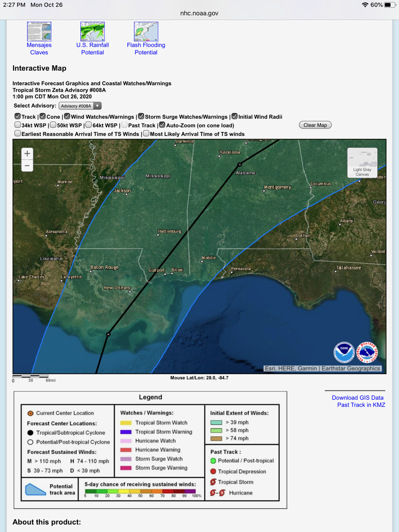Enable the 34kt WSP checkbox
The height and width of the screenshot is (532, 399).
pyautogui.click(x=17, y=125)
